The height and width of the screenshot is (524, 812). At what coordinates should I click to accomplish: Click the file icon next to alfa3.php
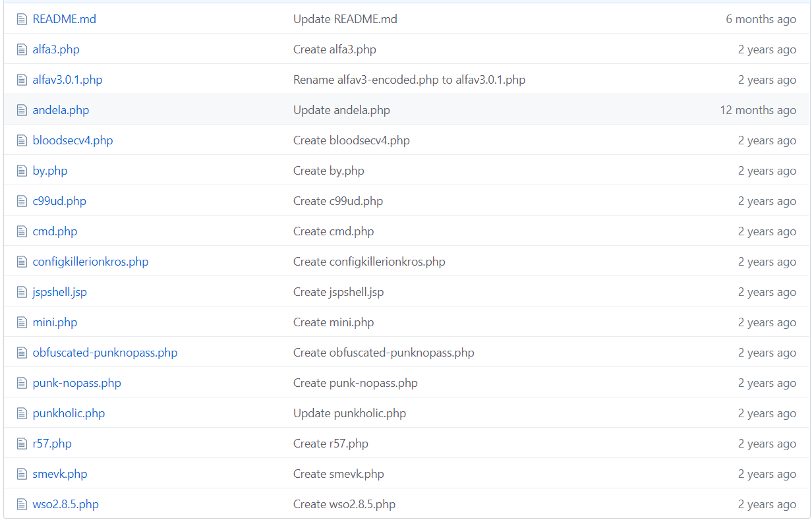point(22,49)
